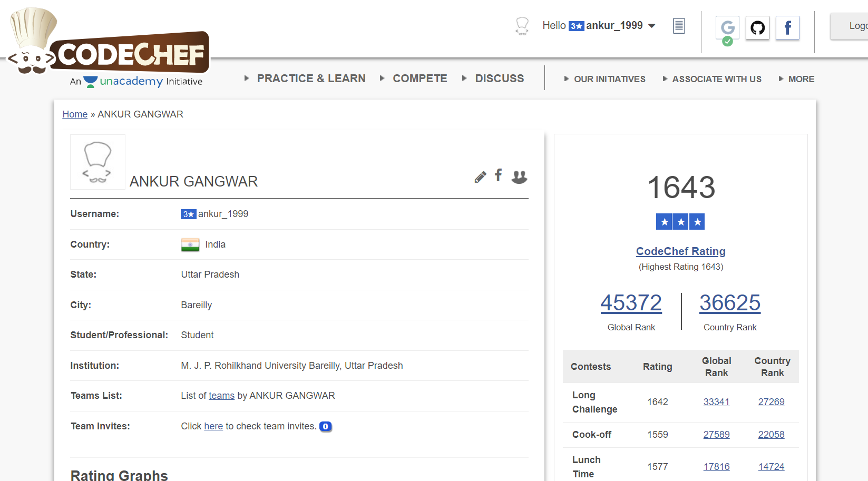Open Lunch Time global rank 17816

(716, 467)
